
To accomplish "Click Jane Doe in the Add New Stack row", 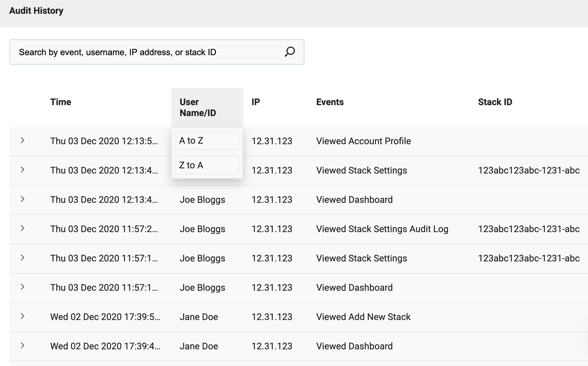I will coord(199,317).
